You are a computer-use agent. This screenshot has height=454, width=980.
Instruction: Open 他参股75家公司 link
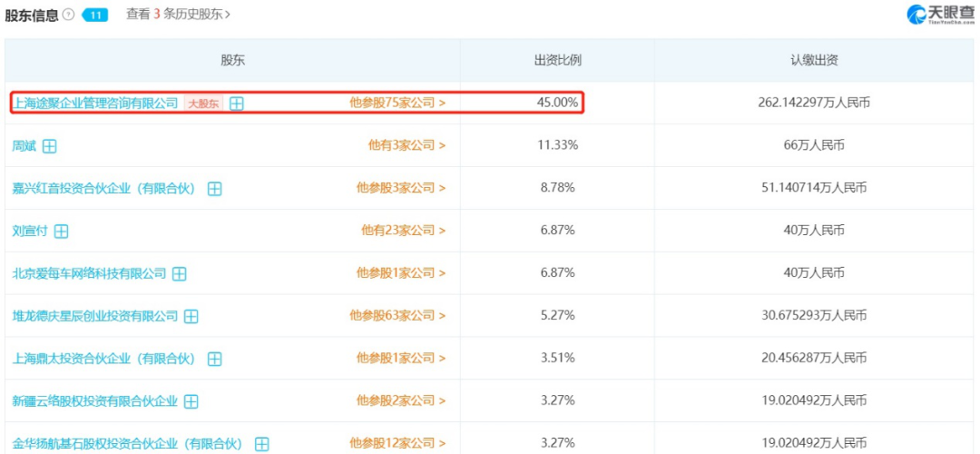coord(397,104)
